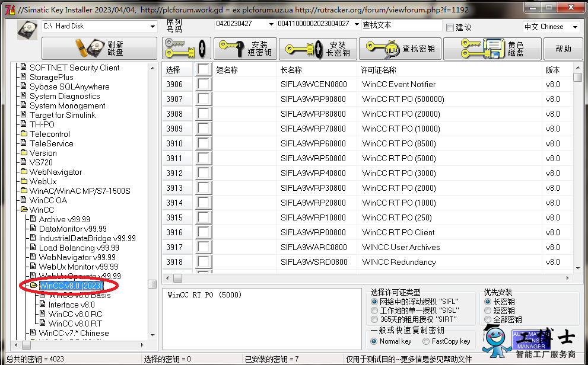Select WinCC v8.0 RC in tree

(x=75, y=314)
